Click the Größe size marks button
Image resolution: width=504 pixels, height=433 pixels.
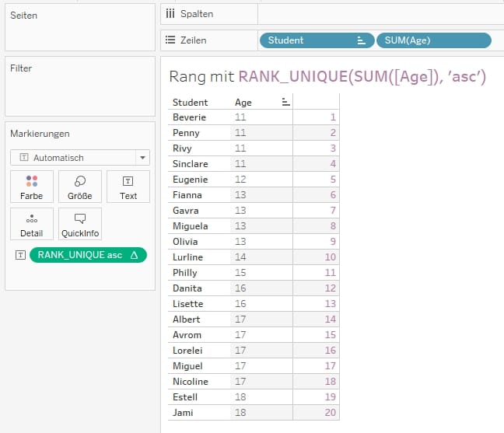pos(80,187)
